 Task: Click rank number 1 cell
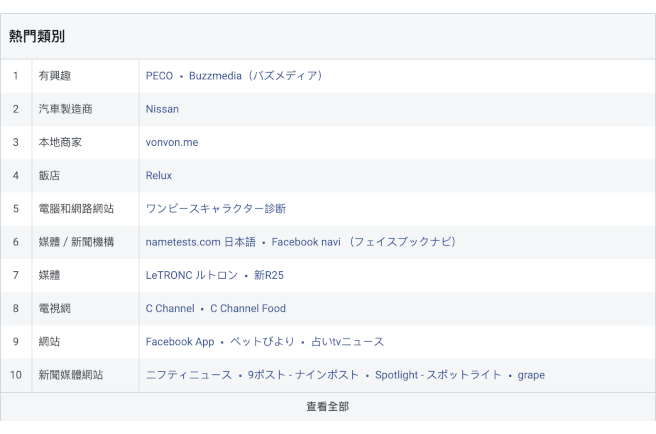pos(16,76)
